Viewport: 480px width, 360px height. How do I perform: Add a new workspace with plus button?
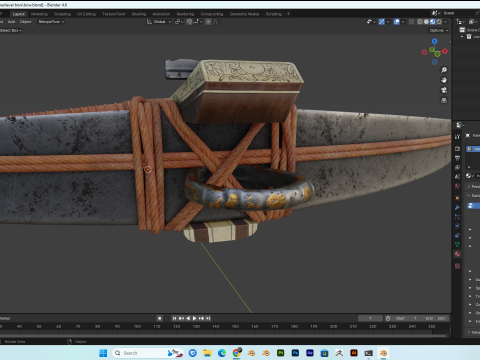pyautogui.click(x=288, y=14)
